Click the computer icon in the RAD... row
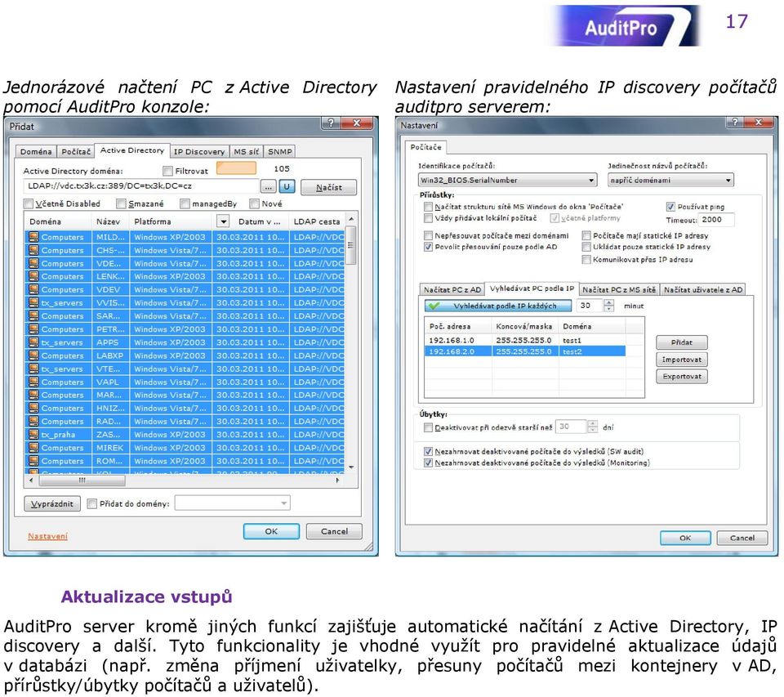 (33, 422)
